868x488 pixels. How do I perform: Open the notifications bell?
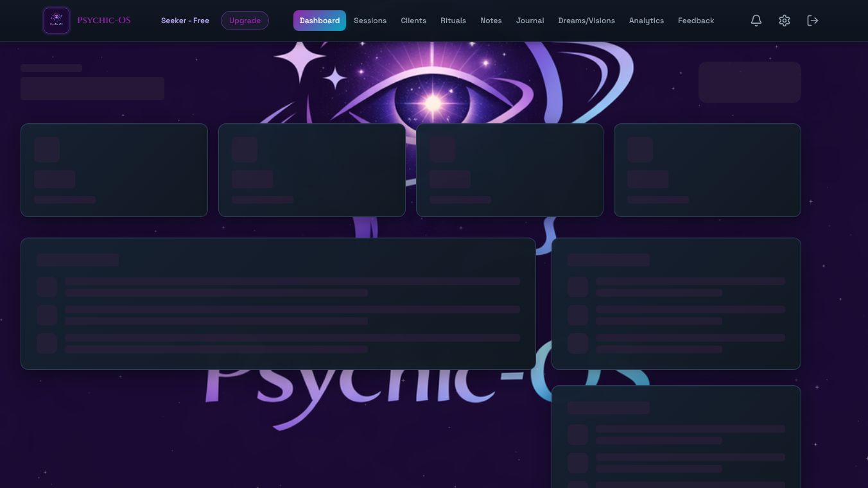click(x=756, y=21)
